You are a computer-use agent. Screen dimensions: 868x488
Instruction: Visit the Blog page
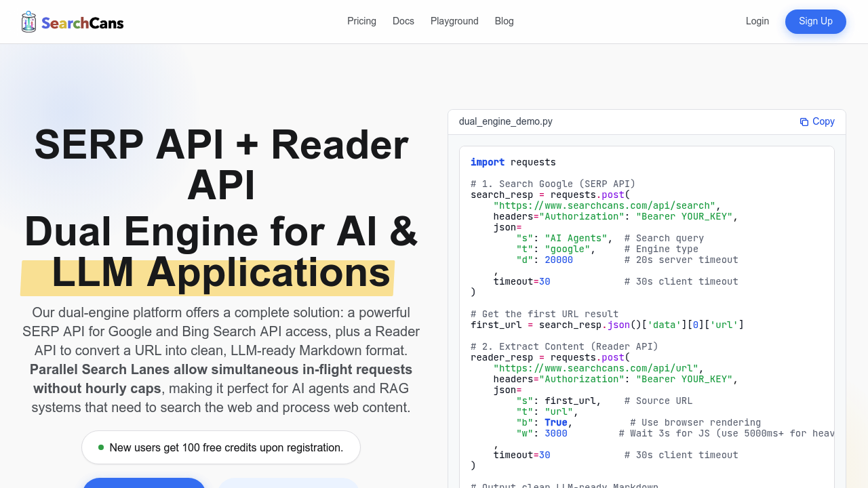point(504,21)
